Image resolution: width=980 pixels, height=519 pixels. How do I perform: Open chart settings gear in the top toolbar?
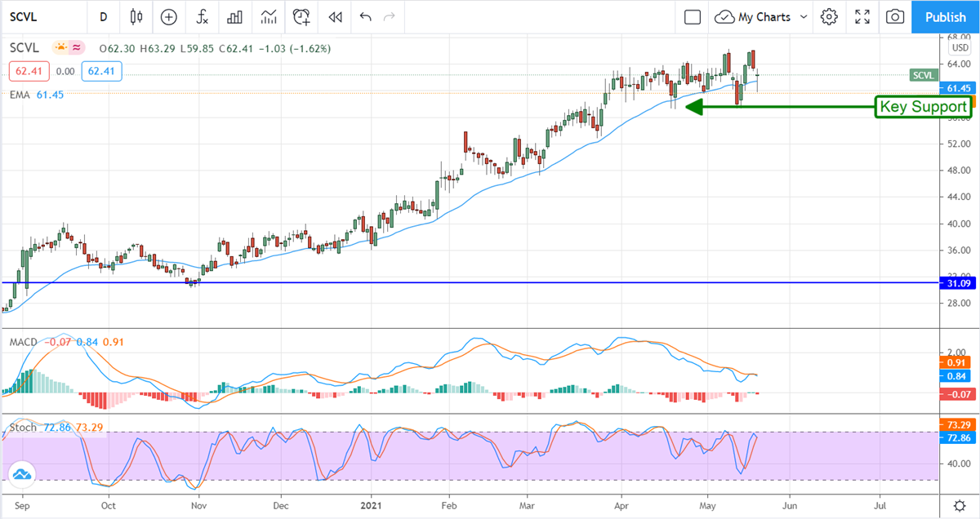click(x=830, y=16)
